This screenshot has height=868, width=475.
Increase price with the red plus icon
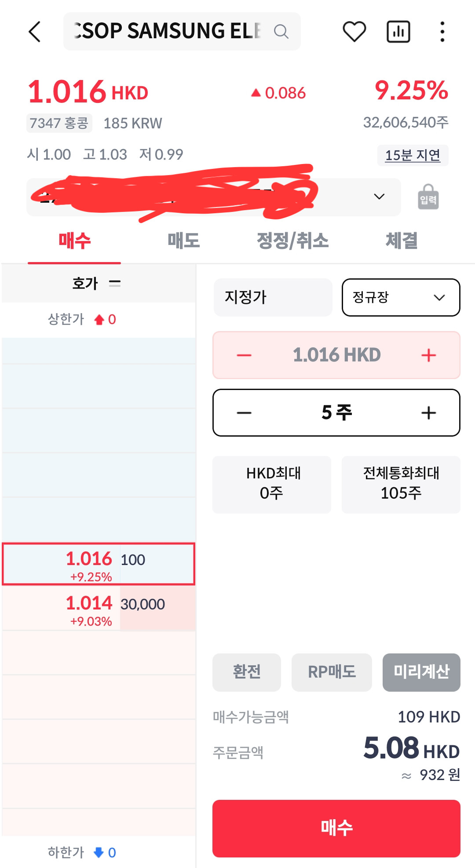(x=429, y=355)
